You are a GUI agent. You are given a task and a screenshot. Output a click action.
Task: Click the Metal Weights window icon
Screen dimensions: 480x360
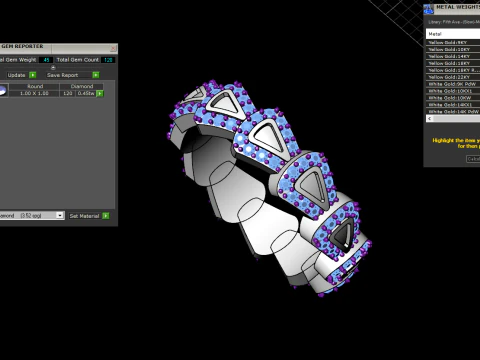click(429, 9)
